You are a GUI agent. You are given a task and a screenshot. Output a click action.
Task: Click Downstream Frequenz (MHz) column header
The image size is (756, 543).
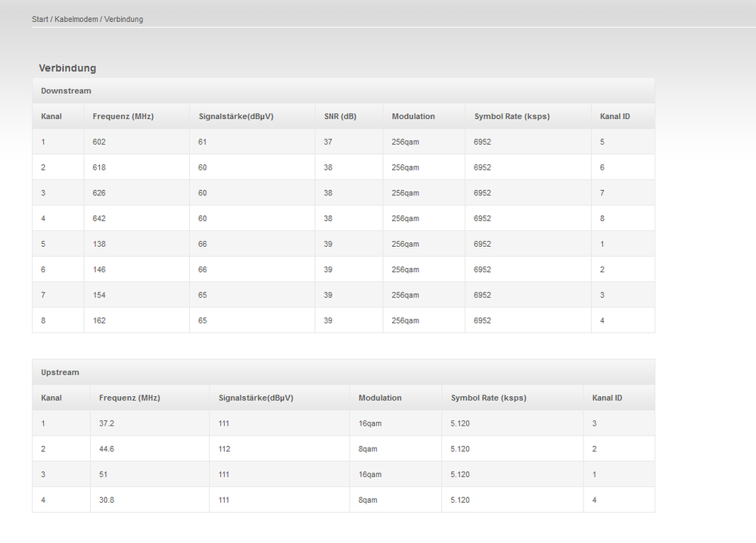(x=123, y=117)
